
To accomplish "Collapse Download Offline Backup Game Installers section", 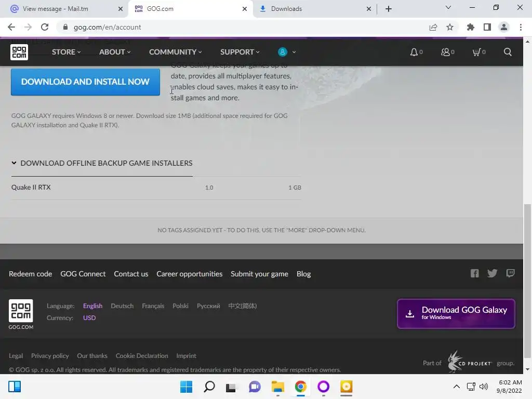I will (x=102, y=163).
